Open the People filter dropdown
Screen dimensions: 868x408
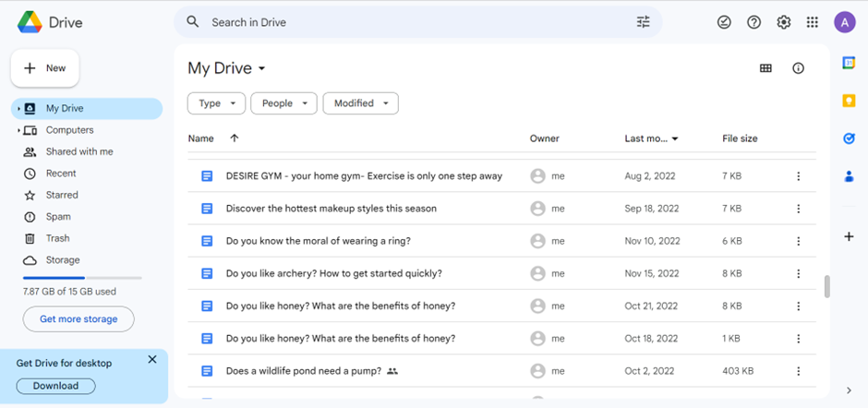pos(283,103)
